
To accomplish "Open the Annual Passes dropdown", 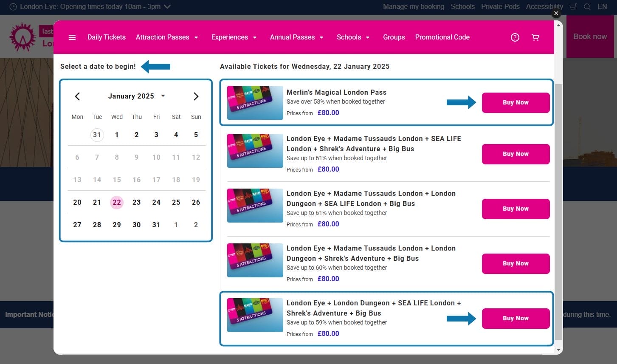I will pyautogui.click(x=296, y=37).
